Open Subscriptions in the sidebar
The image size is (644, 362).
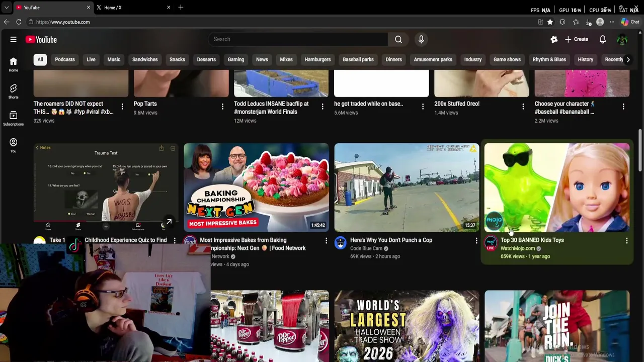[x=14, y=118]
